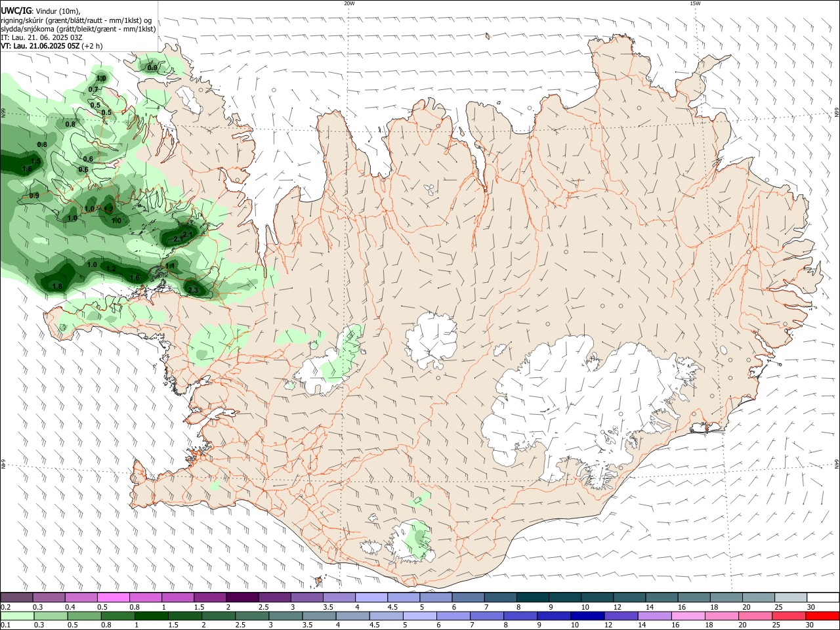Click the 0.1 label under the lower legend
The height and width of the screenshot is (630, 840).
(5, 625)
